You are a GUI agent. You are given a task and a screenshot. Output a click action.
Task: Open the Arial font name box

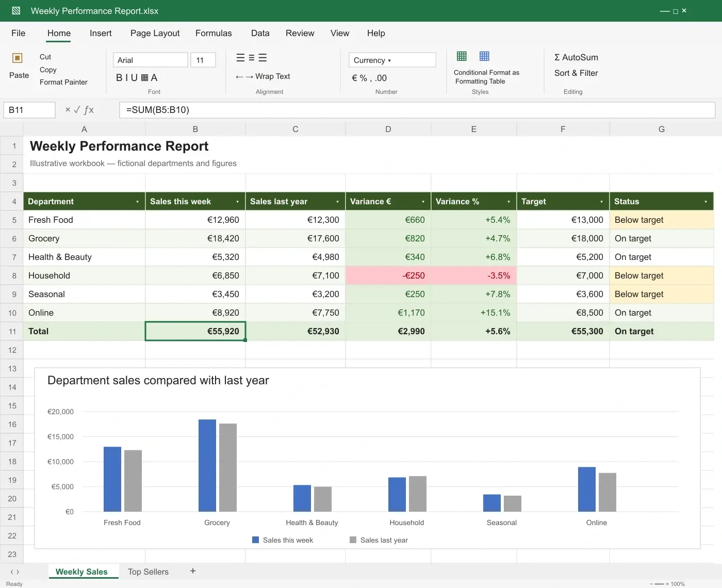point(151,60)
